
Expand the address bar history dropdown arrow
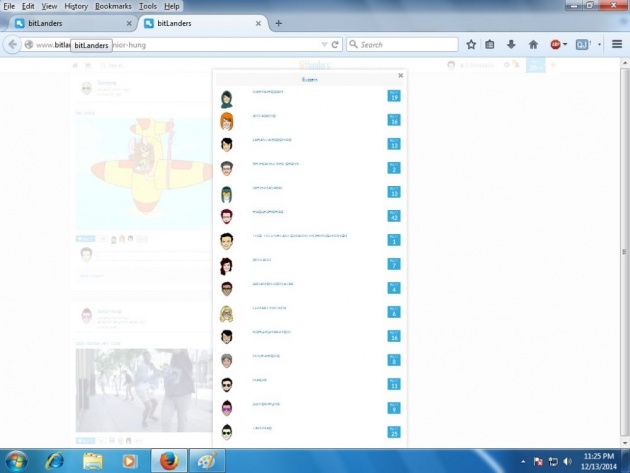click(324, 45)
